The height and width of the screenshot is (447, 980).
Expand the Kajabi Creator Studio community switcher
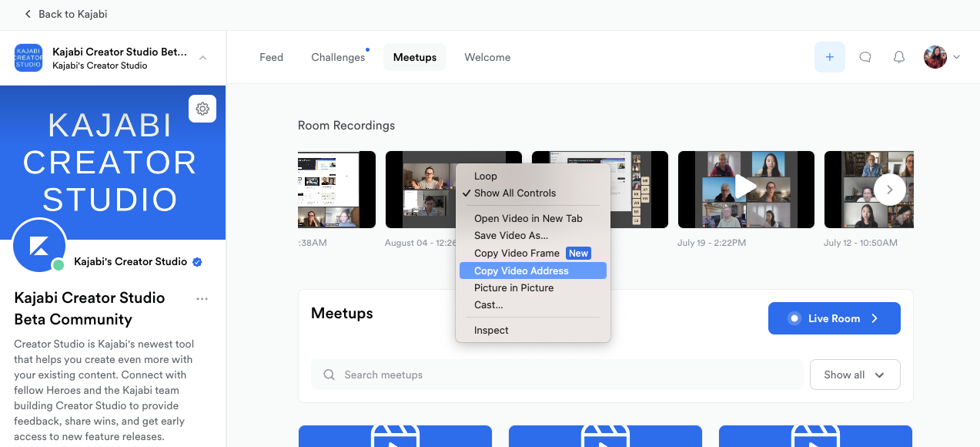pos(202,58)
